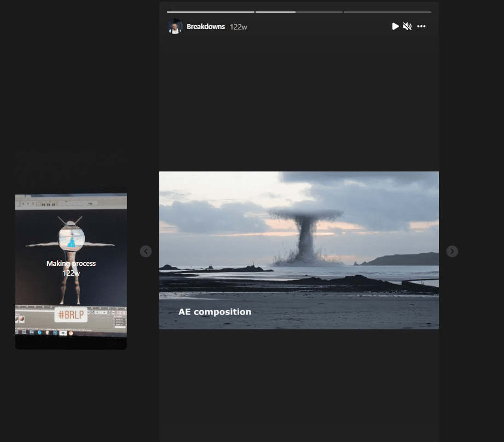Jump to the first story progress segment
The height and width of the screenshot is (442, 504).
pyautogui.click(x=210, y=11)
